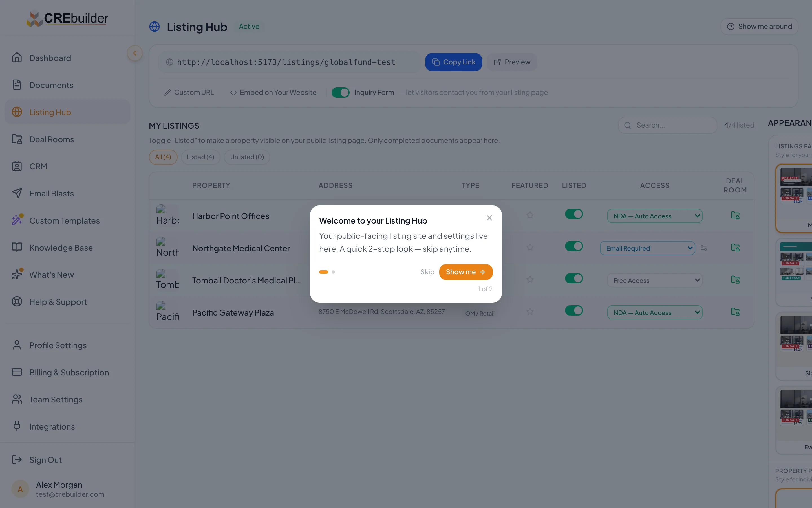Star the Tomball Doctor's Medical listing
812x508 pixels.
pos(530,279)
